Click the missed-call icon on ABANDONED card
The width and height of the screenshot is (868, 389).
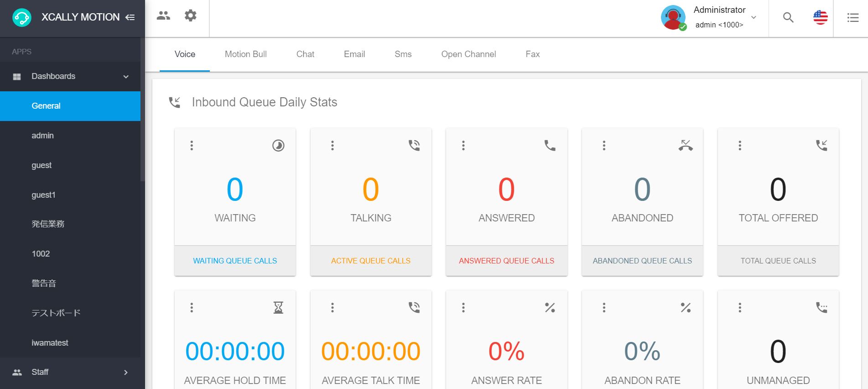(x=686, y=145)
